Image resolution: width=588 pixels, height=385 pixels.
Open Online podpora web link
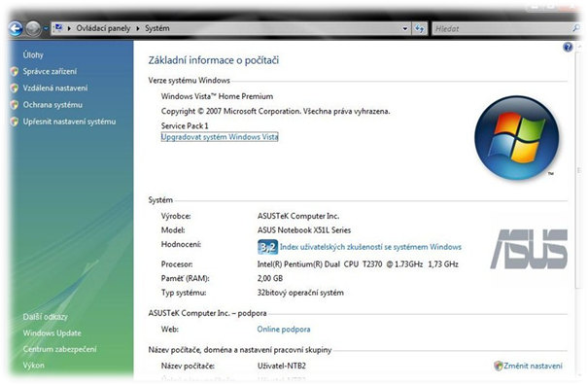284,330
